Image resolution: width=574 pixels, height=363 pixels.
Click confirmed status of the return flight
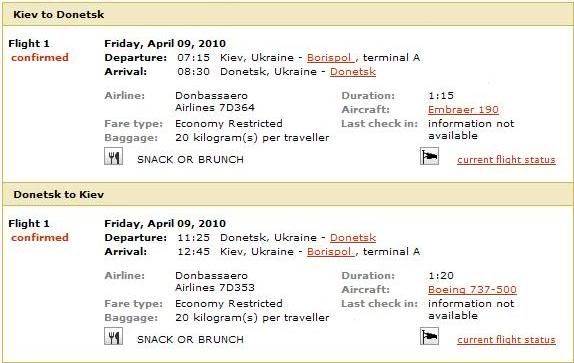point(40,238)
